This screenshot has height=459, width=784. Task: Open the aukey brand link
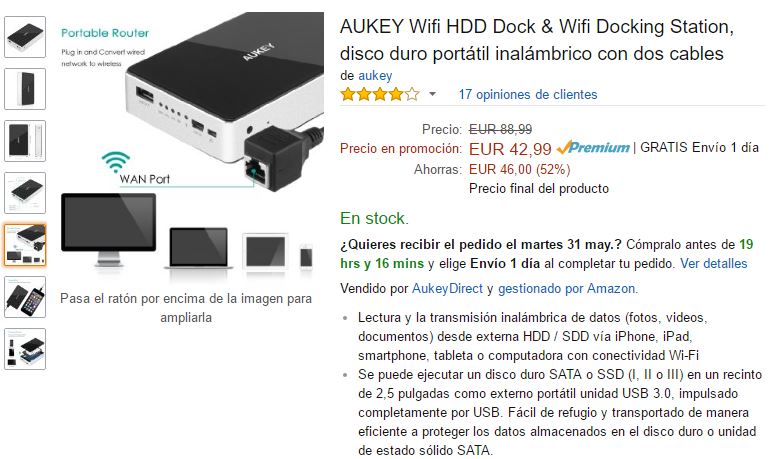(375, 76)
